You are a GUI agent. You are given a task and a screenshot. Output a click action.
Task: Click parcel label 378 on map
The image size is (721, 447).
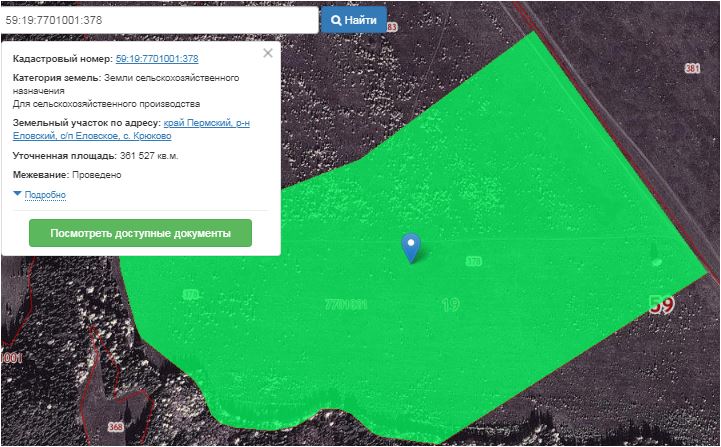tap(474, 261)
